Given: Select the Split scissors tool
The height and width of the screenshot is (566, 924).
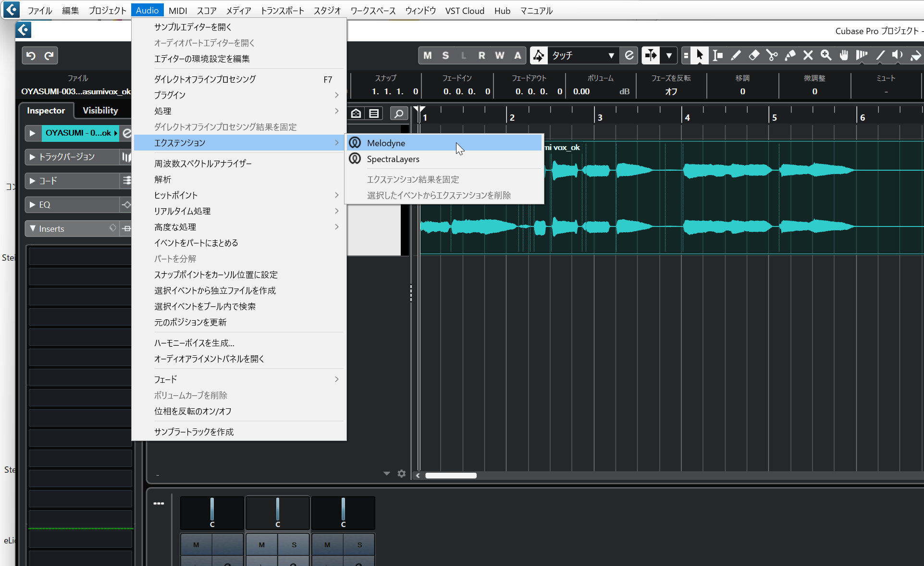Looking at the screenshot, I should tap(772, 55).
